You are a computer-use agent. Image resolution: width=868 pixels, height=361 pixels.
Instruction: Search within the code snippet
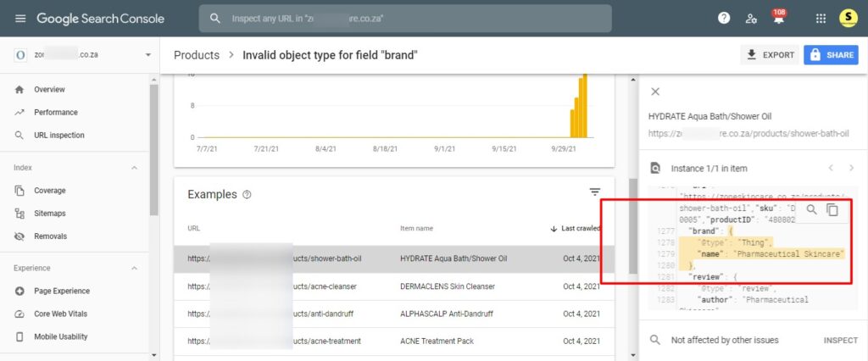[x=811, y=209]
